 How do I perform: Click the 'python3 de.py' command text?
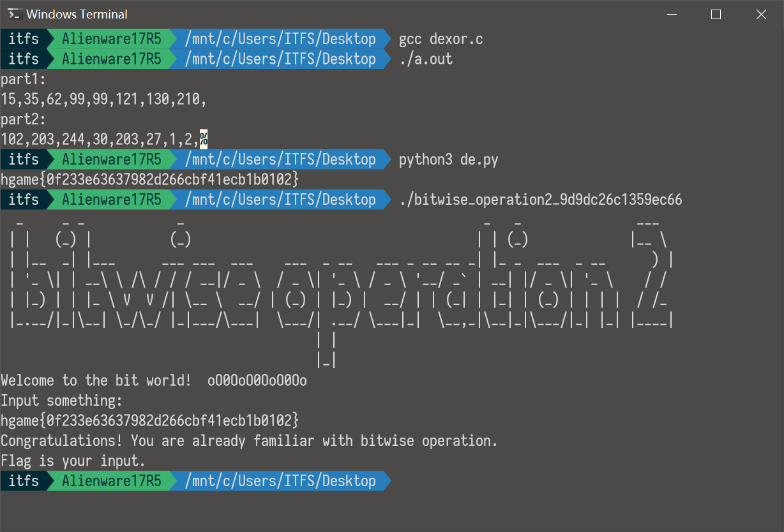click(x=448, y=159)
